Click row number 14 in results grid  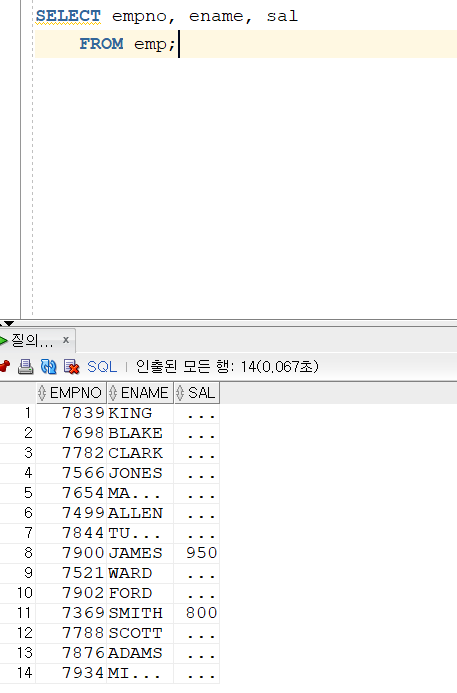coord(24,673)
